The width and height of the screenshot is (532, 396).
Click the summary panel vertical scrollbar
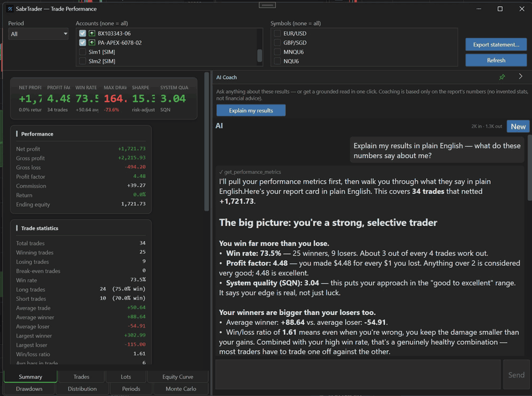207,142
